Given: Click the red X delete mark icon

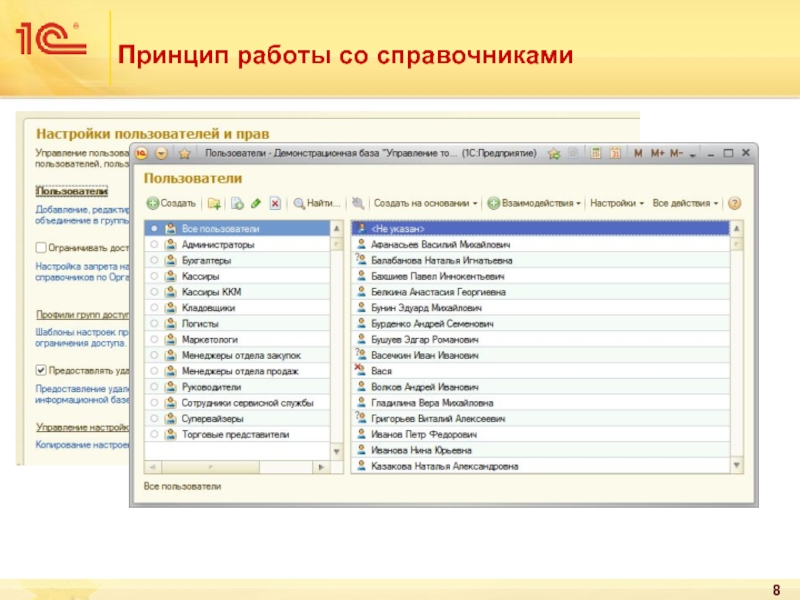Looking at the screenshot, I should (275, 203).
